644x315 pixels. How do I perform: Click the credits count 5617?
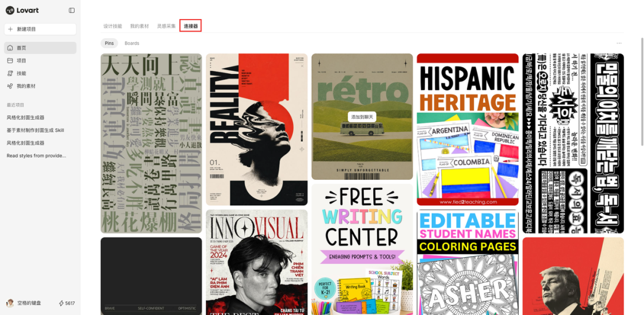pos(70,304)
